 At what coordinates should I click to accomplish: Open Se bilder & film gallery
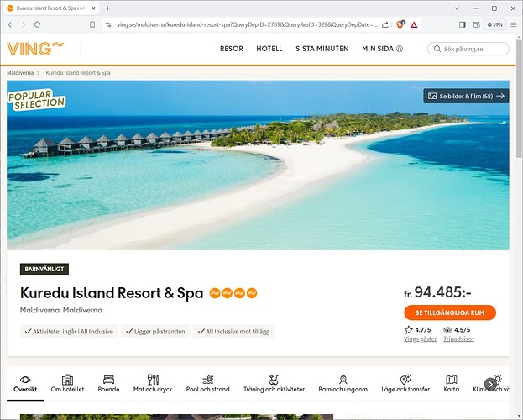point(466,96)
